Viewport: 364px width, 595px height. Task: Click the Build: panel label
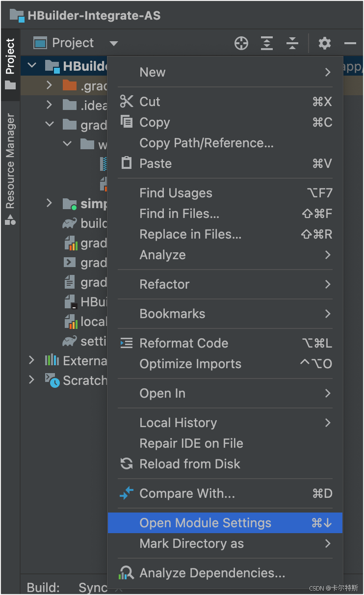(43, 588)
